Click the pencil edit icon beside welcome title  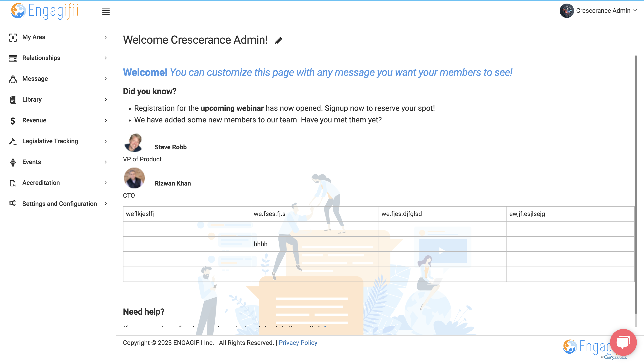[278, 41]
